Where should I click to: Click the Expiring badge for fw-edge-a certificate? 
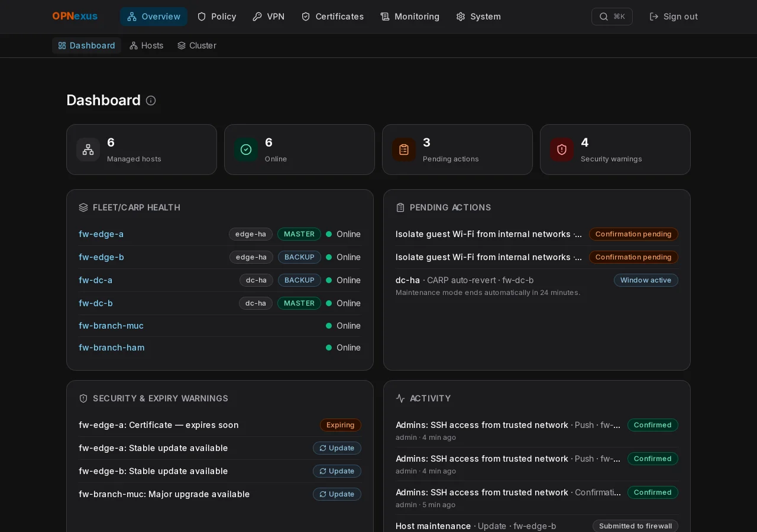(341, 425)
